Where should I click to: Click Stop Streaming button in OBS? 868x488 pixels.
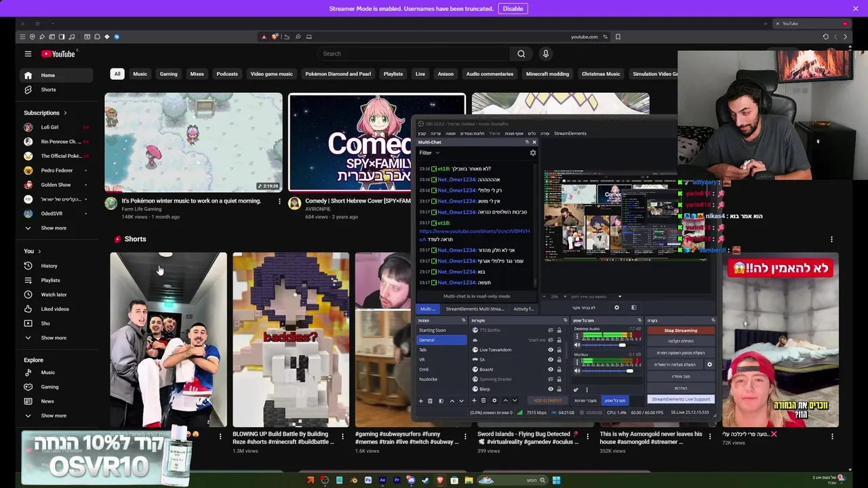[x=680, y=330]
